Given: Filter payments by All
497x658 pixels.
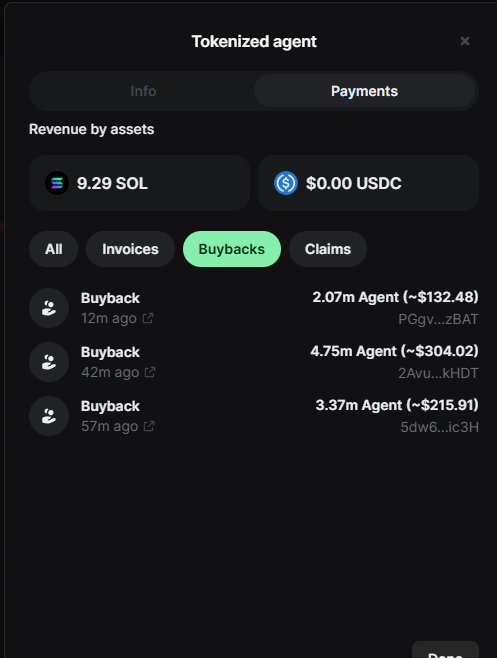Looking at the screenshot, I should 53,249.
